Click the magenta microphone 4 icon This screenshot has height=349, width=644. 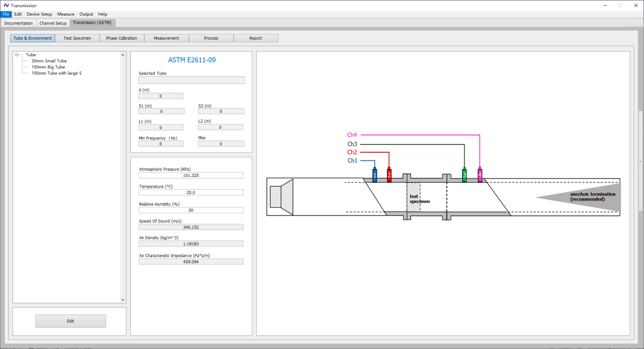point(480,175)
